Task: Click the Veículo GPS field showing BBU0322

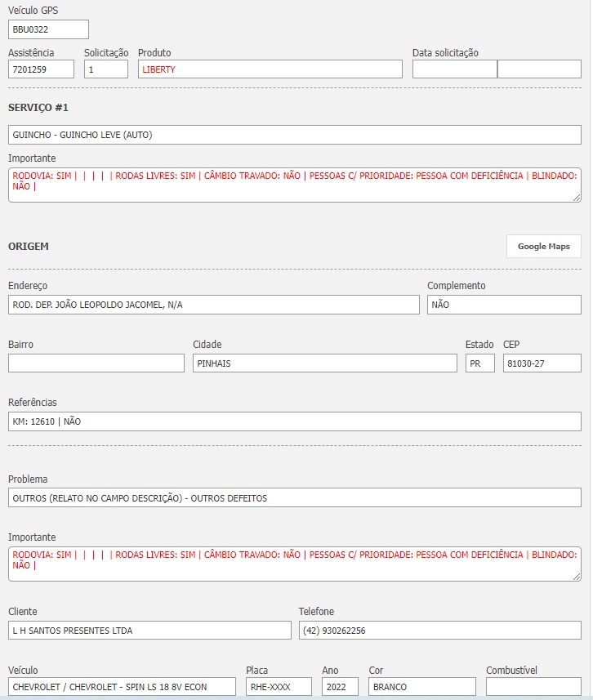Action: pyautogui.click(x=48, y=29)
